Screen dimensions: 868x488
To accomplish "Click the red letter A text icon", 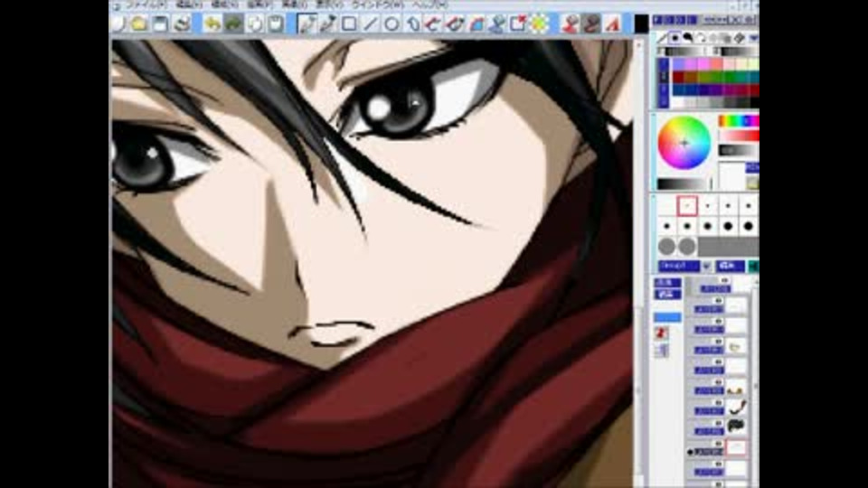I will click(612, 23).
